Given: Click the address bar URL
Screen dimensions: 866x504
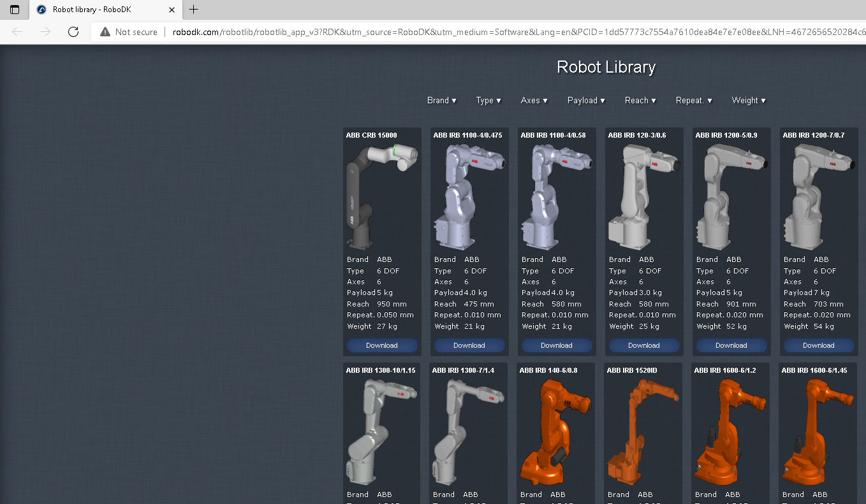Looking at the screenshot, I should click(519, 32).
